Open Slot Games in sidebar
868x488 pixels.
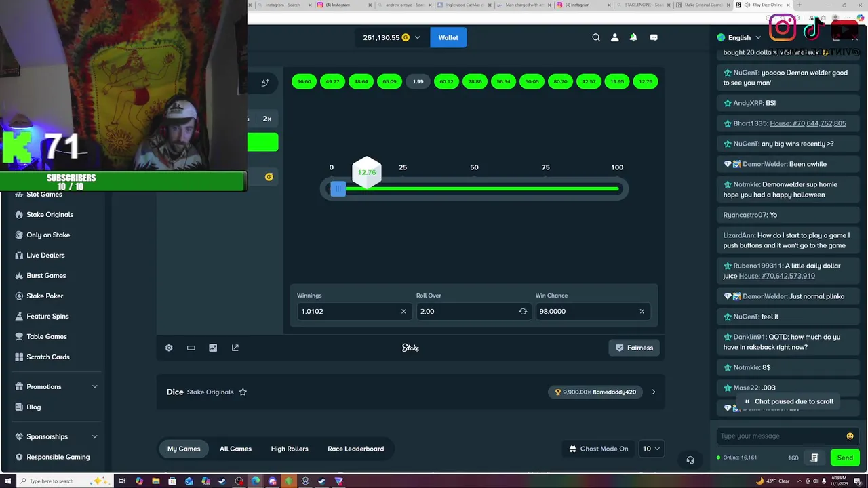coord(44,194)
